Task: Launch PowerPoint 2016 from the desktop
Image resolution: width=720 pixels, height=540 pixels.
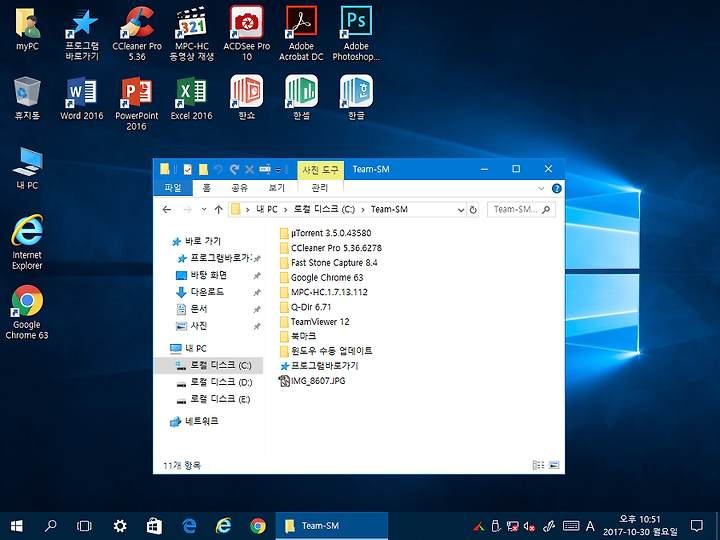Action: click(137, 104)
